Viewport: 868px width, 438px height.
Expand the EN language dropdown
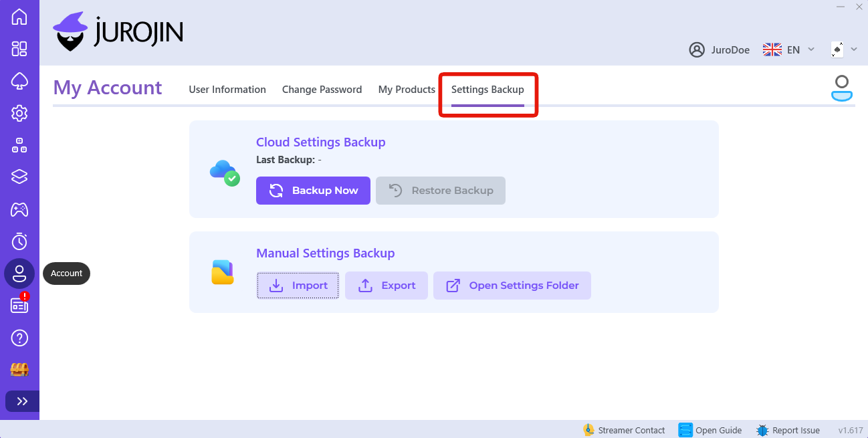click(789, 49)
